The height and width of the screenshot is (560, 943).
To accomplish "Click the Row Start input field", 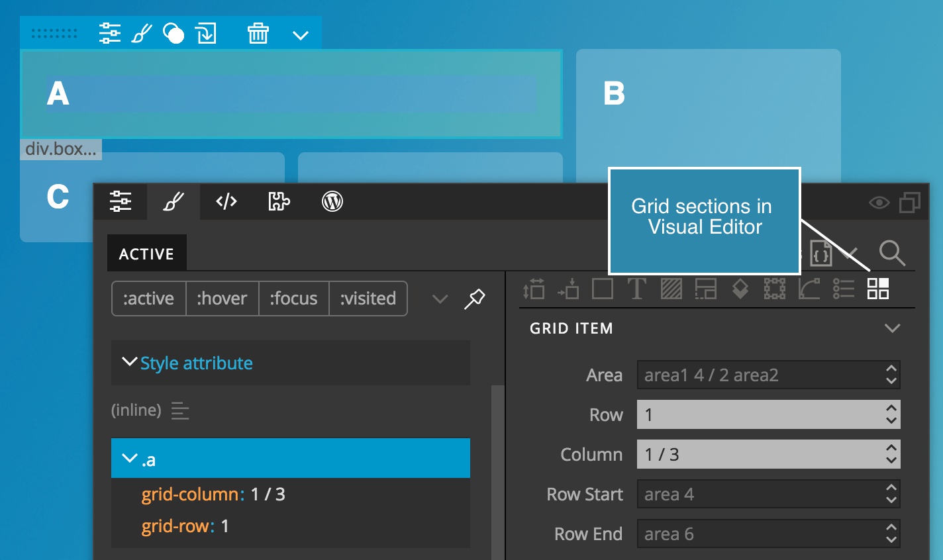I will pos(769,494).
